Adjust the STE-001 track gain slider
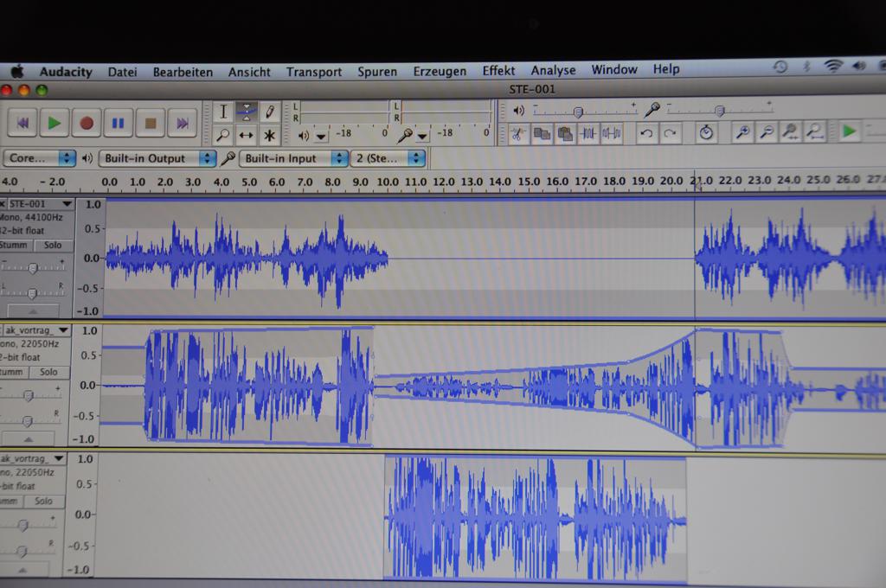The image size is (886, 588). pos(34,268)
